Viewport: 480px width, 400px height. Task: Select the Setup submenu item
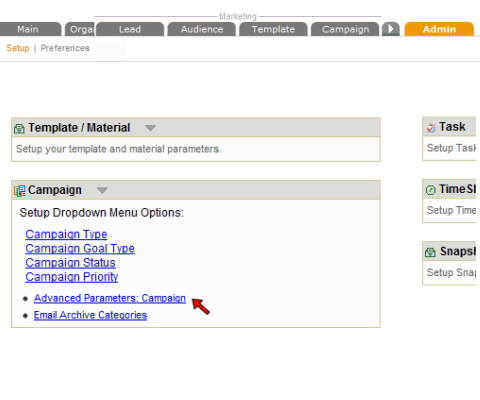pyautogui.click(x=18, y=48)
